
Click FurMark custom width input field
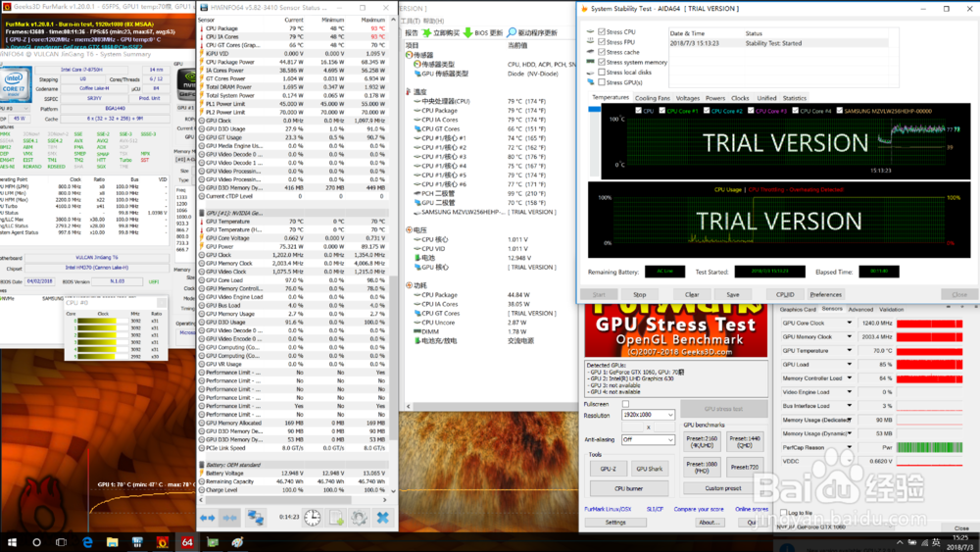pos(634,427)
